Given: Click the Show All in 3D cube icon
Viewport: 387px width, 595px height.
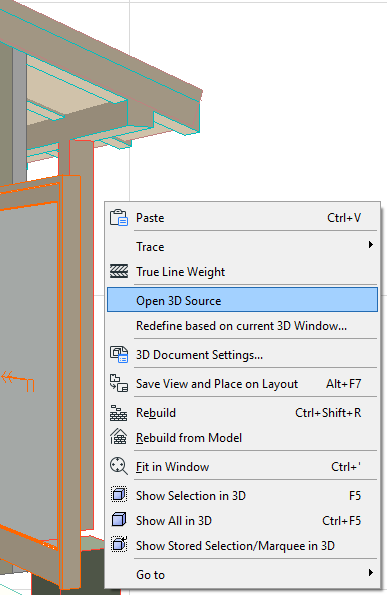Looking at the screenshot, I should (x=119, y=519).
